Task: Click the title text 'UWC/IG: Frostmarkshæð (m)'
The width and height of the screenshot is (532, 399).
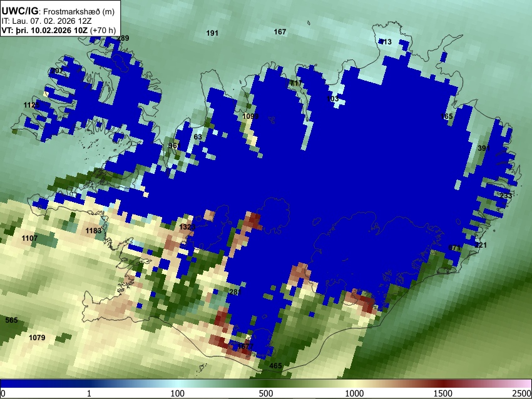Action: [58, 11]
